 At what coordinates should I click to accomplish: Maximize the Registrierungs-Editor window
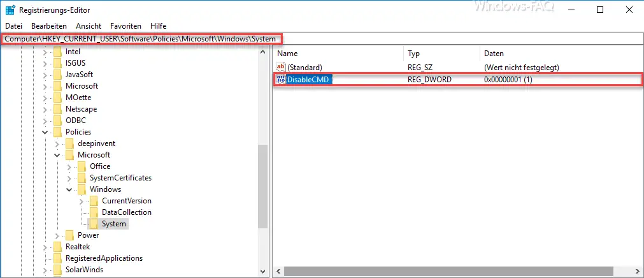tap(600, 10)
